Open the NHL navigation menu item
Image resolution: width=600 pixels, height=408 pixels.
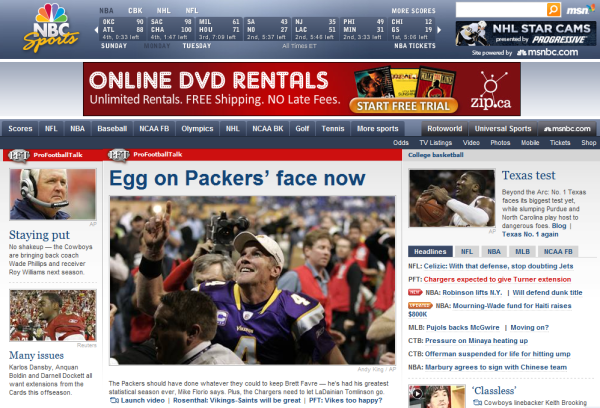(x=232, y=129)
